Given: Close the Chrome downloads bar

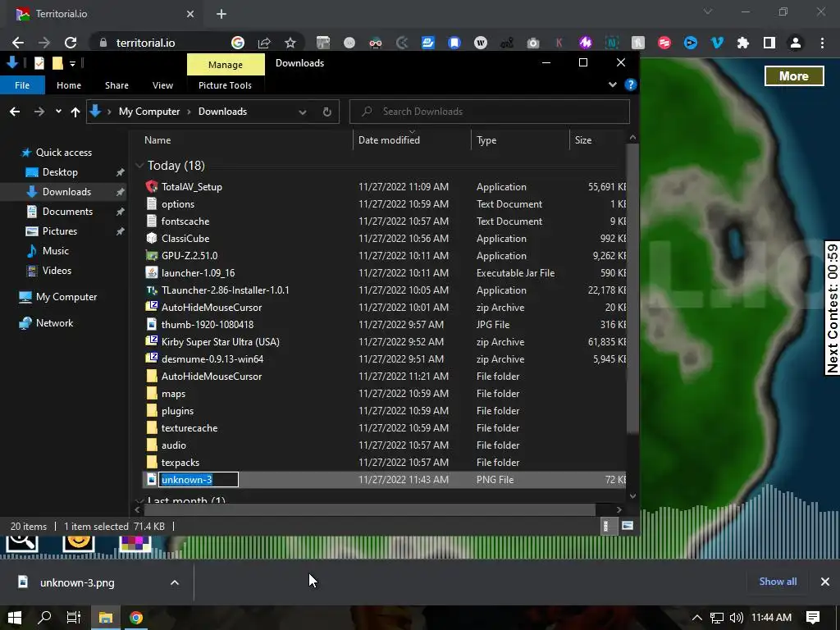Looking at the screenshot, I should pyautogui.click(x=825, y=582).
